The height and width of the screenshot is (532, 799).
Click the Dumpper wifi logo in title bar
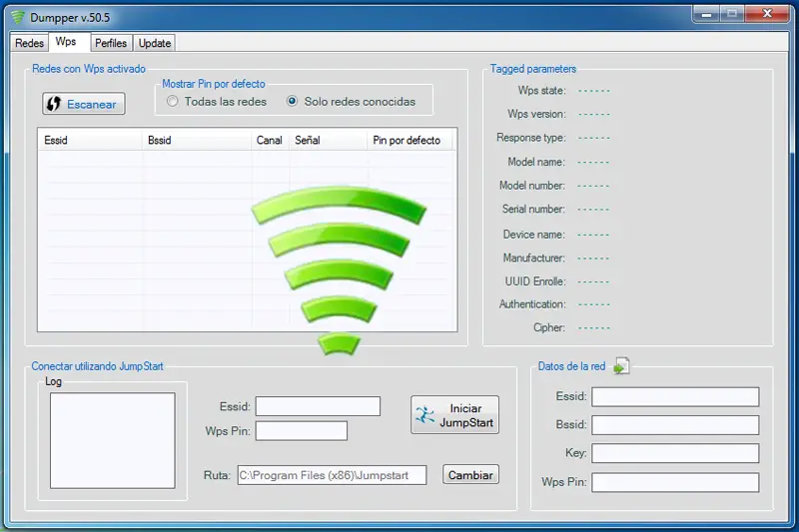[x=18, y=17]
